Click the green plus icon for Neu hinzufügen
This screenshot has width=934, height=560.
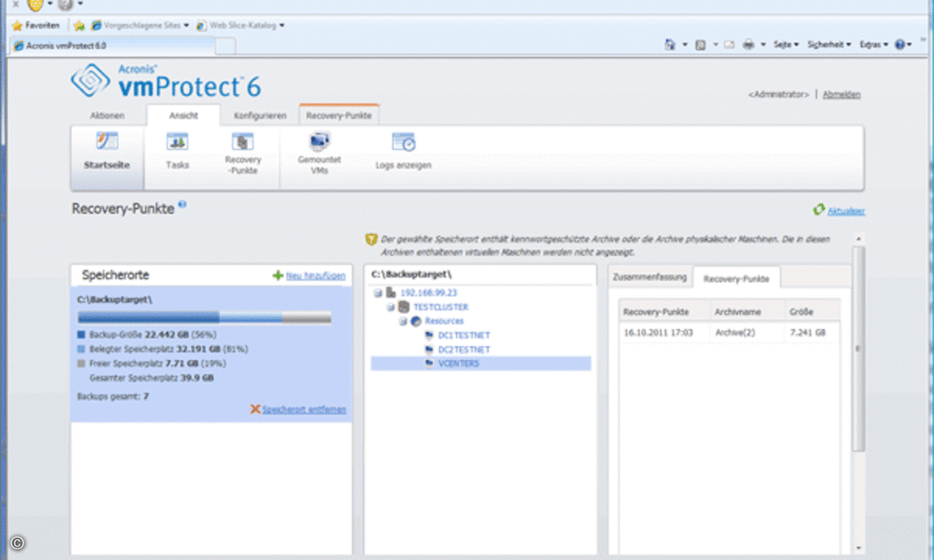click(x=278, y=276)
